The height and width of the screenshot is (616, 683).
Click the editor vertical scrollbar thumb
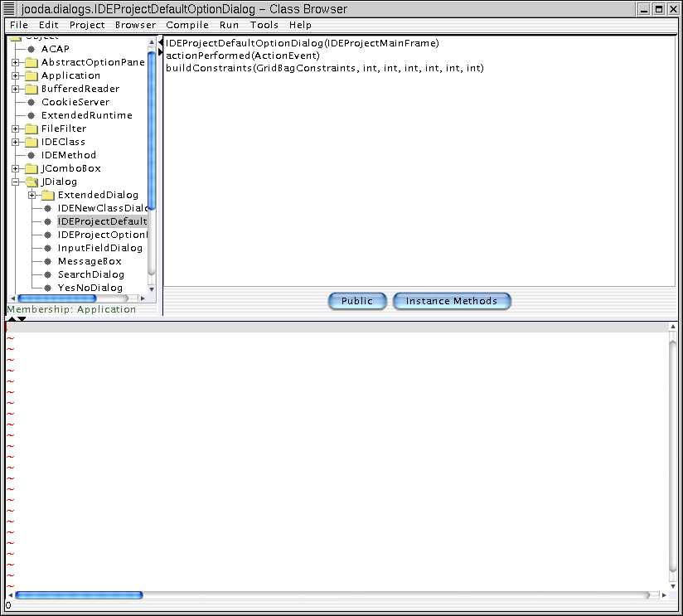tap(673, 457)
